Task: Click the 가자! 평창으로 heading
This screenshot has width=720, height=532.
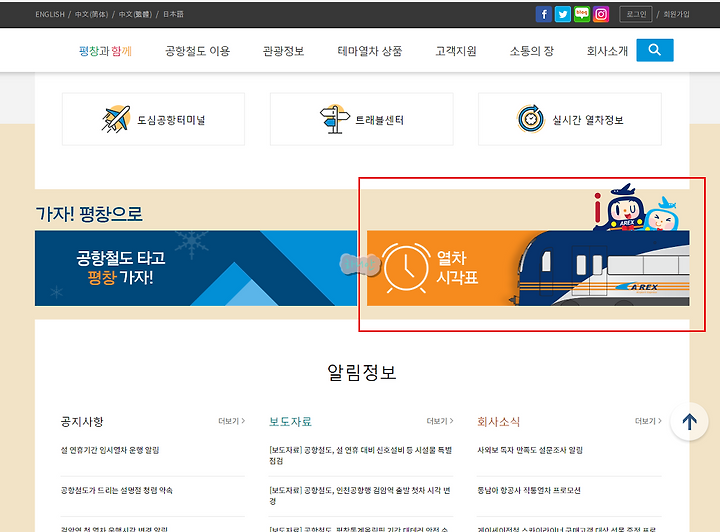Action: point(89,214)
